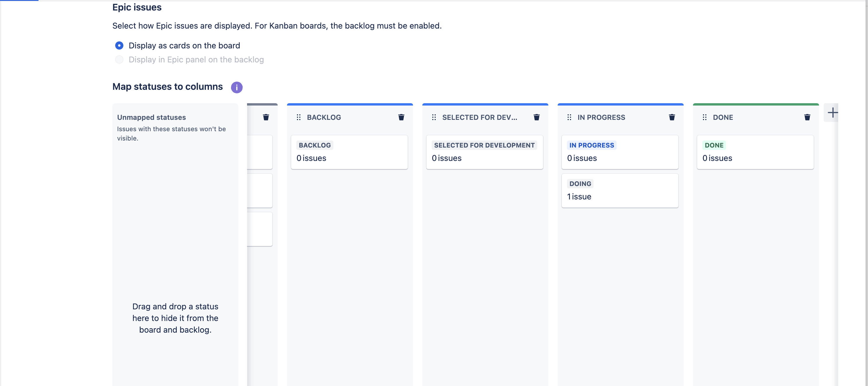Viewport: 868px width, 386px height.
Task: Grab drag handle of SELECTED FOR DEV column
Action: [434, 117]
